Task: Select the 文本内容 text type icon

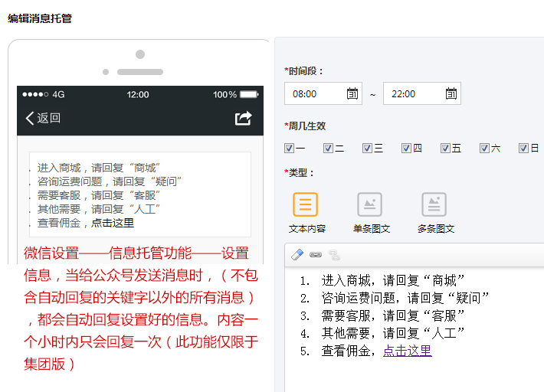Action: [306, 204]
